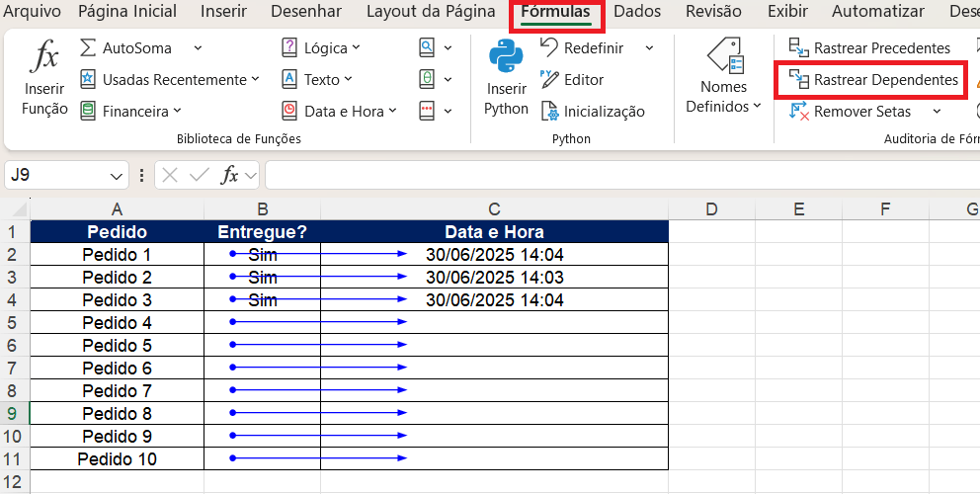Click Rastrear Precedentes
980x494 pixels.
869,47
